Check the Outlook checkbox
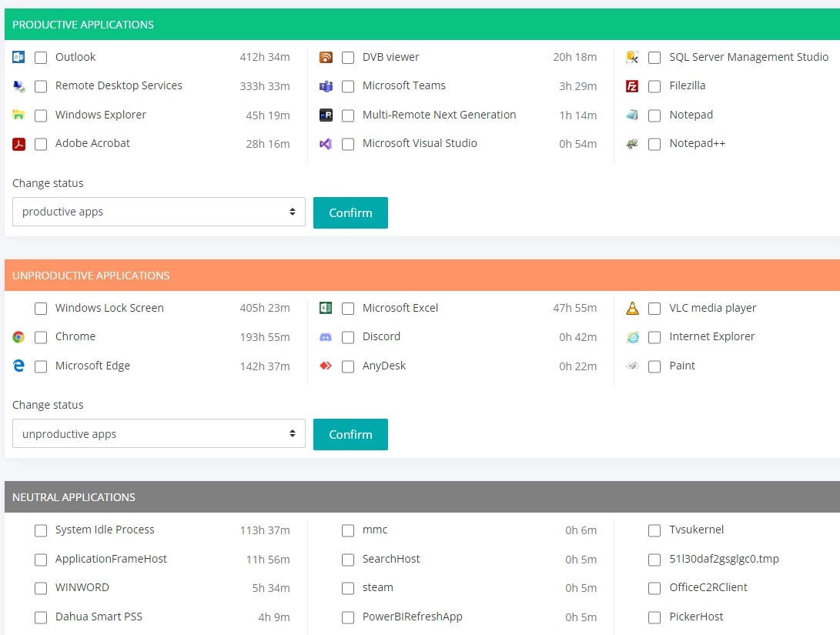The width and height of the screenshot is (840, 635). point(41,57)
